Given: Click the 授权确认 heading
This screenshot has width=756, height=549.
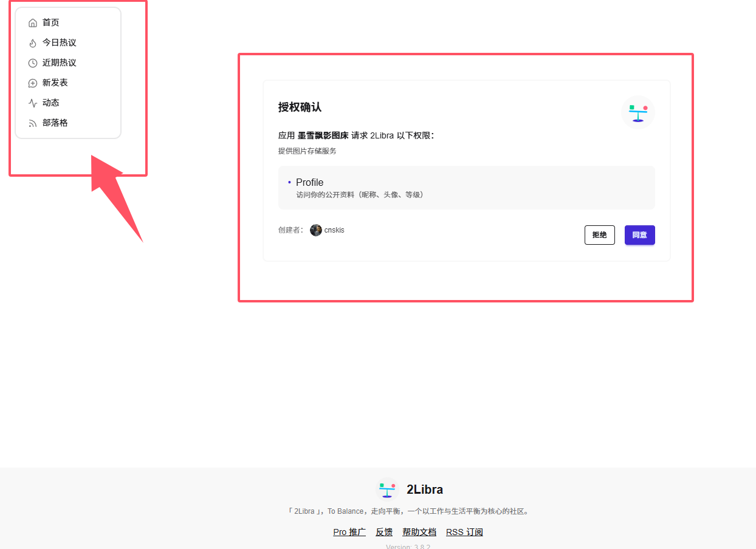Looking at the screenshot, I should [x=300, y=107].
